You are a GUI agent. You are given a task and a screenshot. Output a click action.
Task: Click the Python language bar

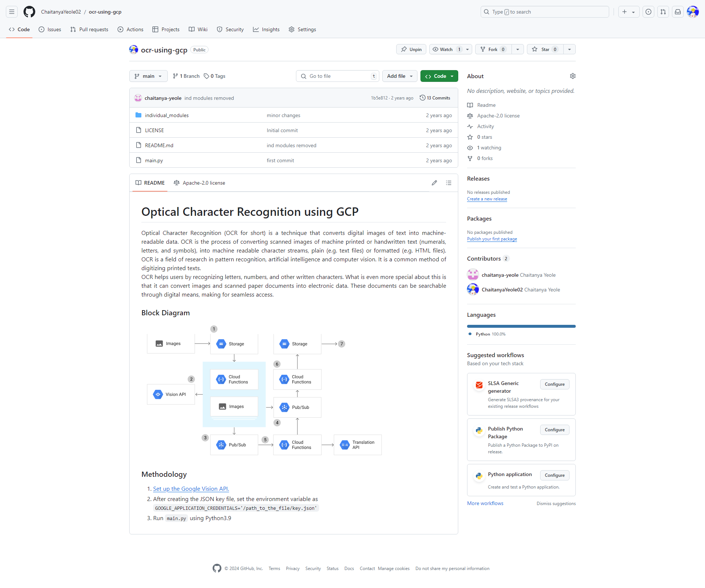point(521,326)
